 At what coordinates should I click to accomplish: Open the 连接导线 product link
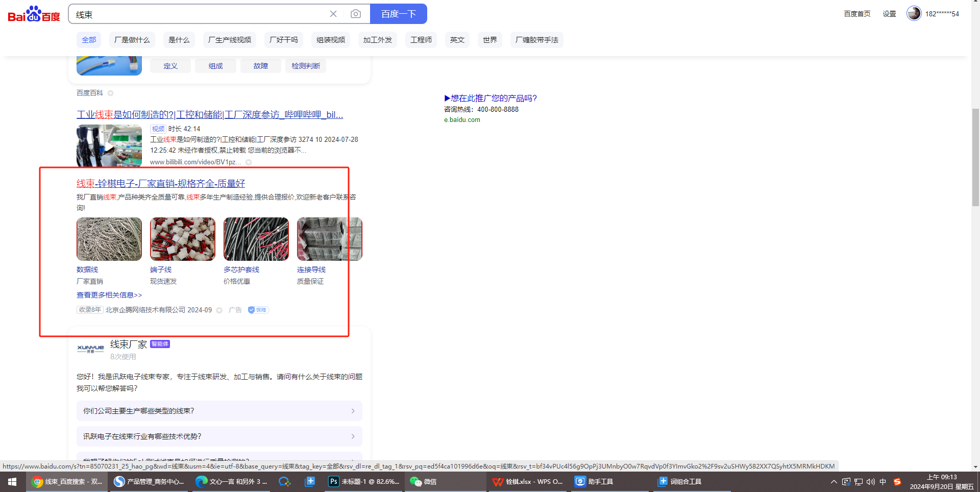311,269
